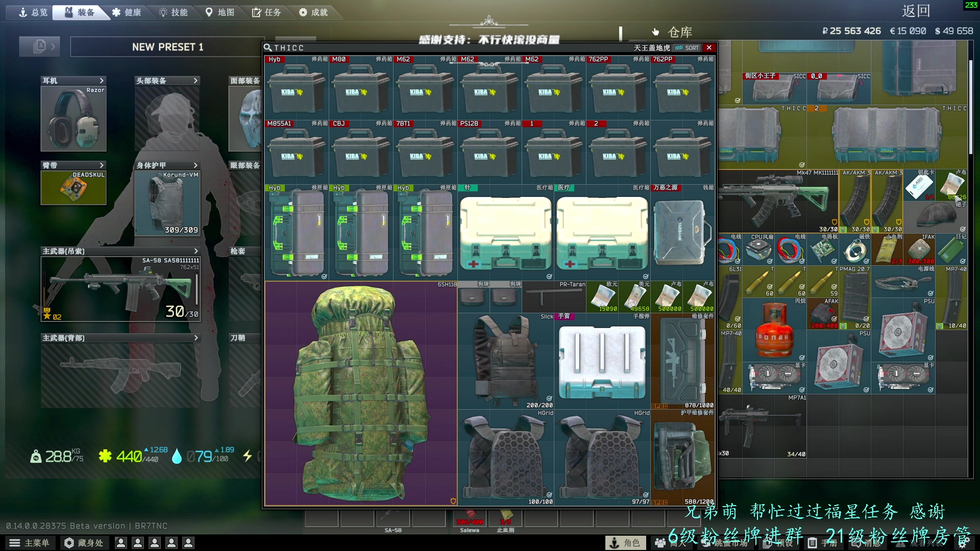The image size is (980, 551).
Task: Select the 磁铁 magnet item
Action: coord(855,249)
